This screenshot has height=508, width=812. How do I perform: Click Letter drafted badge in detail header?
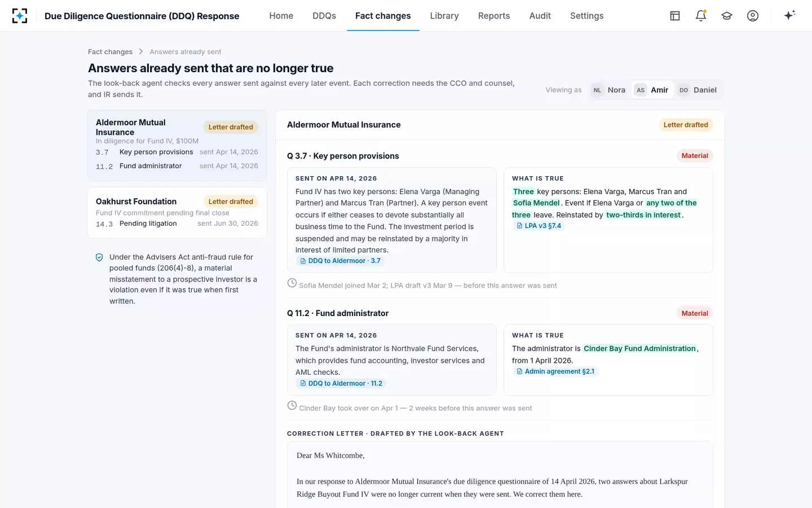[686, 125]
